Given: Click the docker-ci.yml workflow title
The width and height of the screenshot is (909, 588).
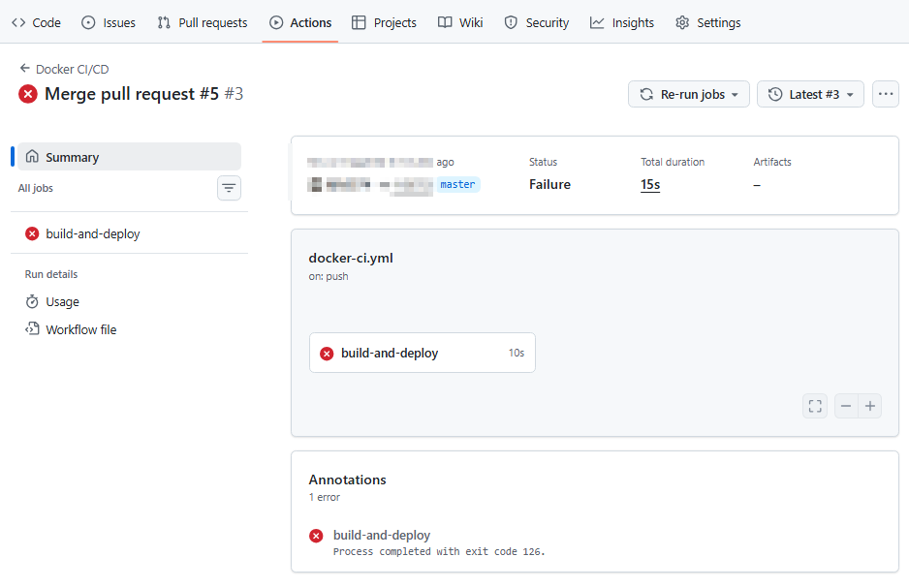Looking at the screenshot, I should tap(351, 258).
